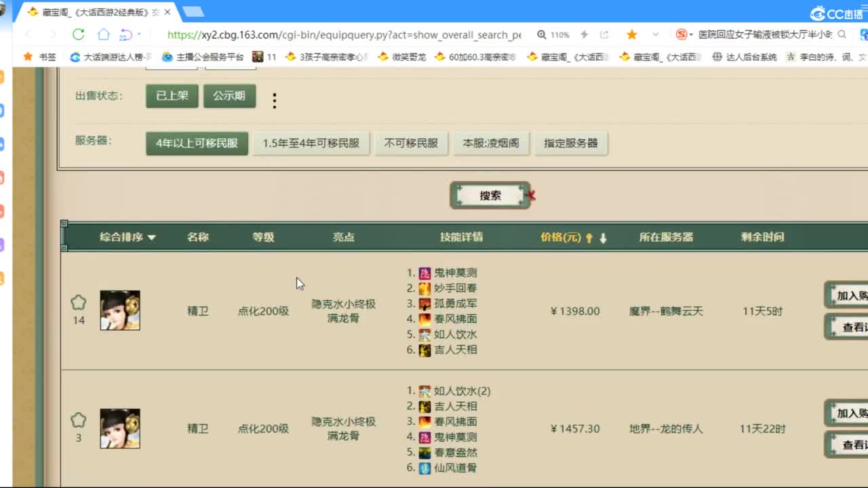The width and height of the screenshot is (868, 488).
Task: Open 大话骑游达人榜 bookmark
Action: pyautogui.click(x=111, y=57)
